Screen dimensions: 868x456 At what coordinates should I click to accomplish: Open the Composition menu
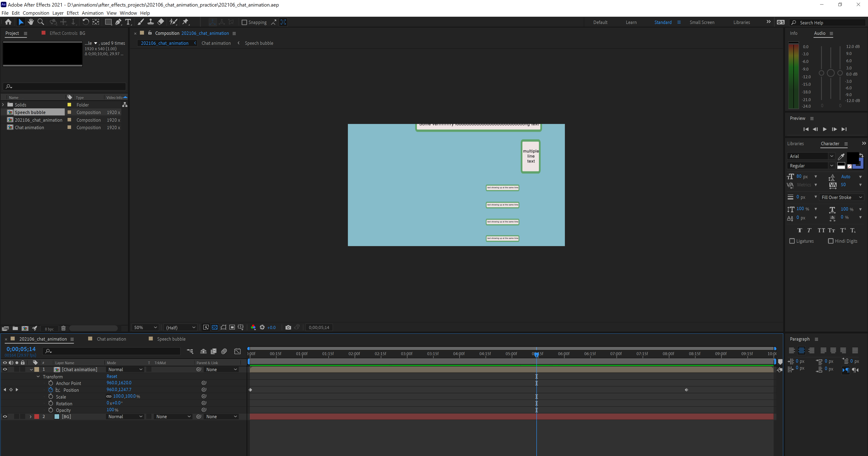36,13
